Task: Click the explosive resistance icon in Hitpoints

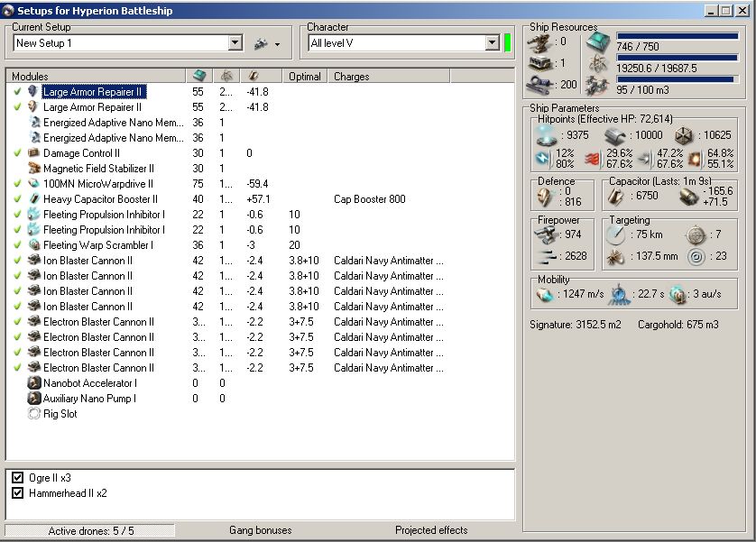Action: coord(695,159)
